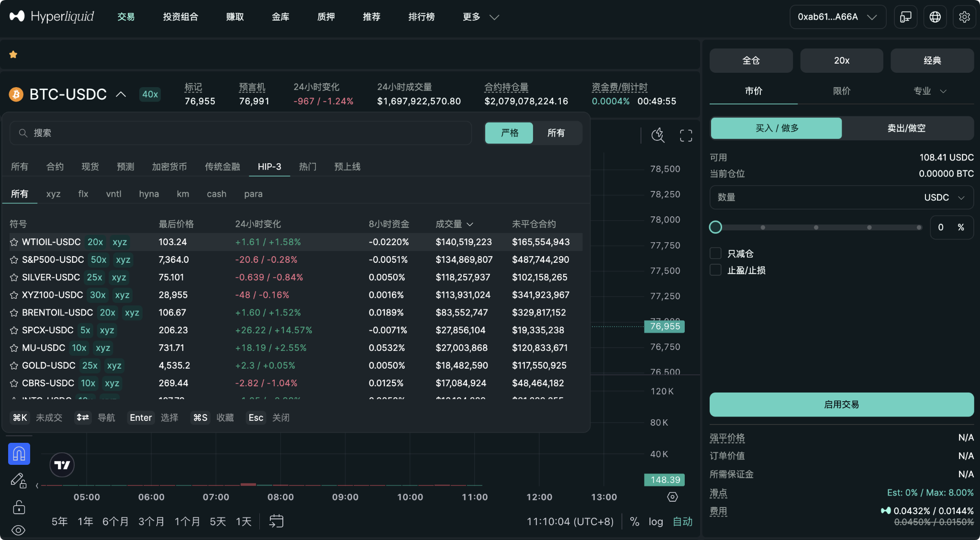Viewport: 980px width, 540px height.
Task: Enable the 止盈/止损 checkbox
Action: [715, 270]
